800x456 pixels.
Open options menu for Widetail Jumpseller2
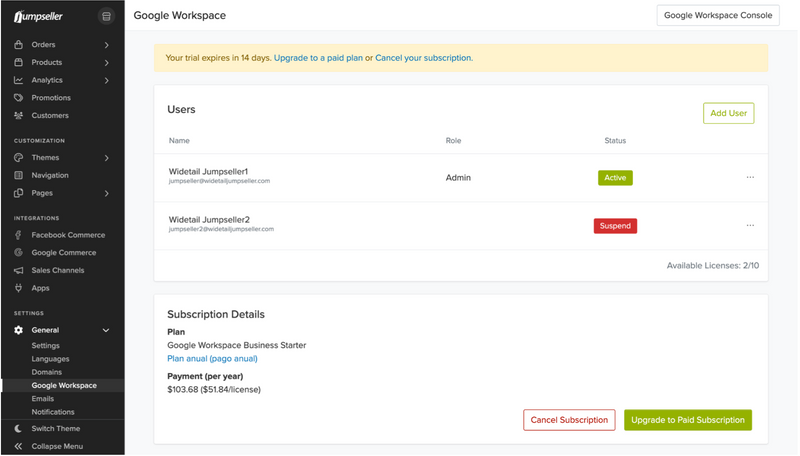[750, 226]
